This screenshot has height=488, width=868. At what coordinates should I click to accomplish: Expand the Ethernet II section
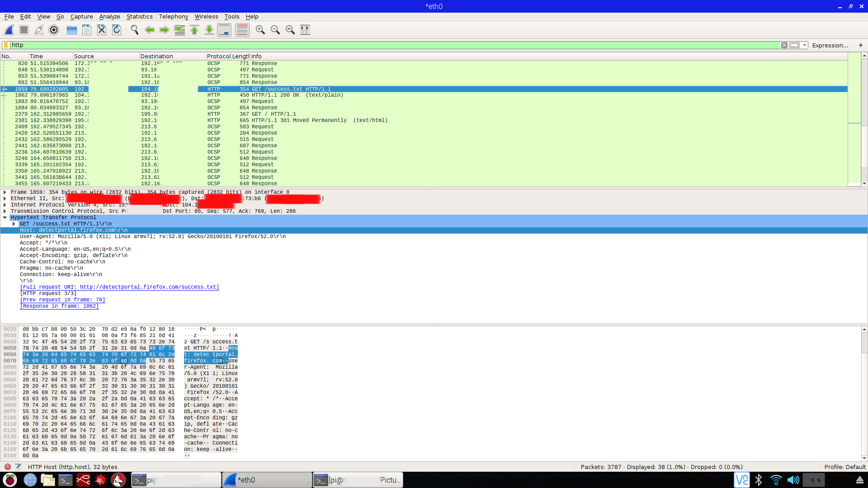click(x=5, y=198)
